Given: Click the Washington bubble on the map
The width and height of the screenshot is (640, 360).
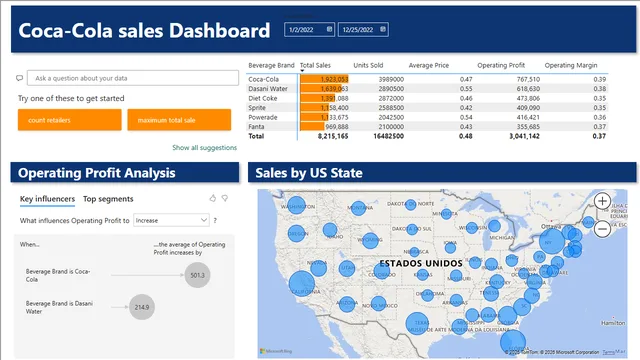Looking at the screenshot, I should 296,205.
